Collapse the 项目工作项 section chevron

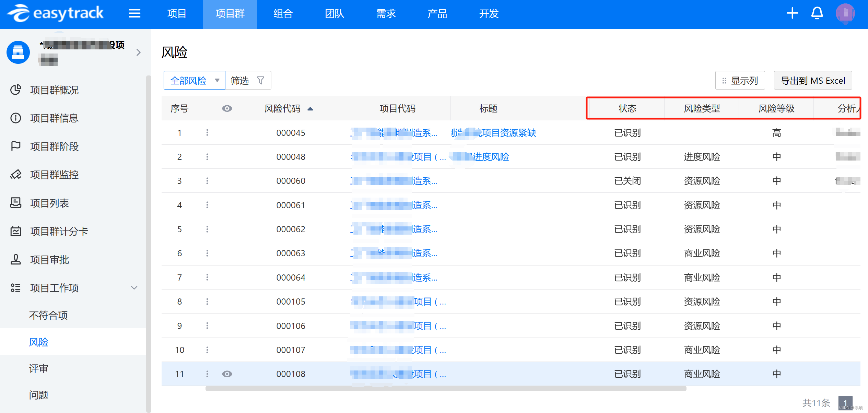coord(134,288)
